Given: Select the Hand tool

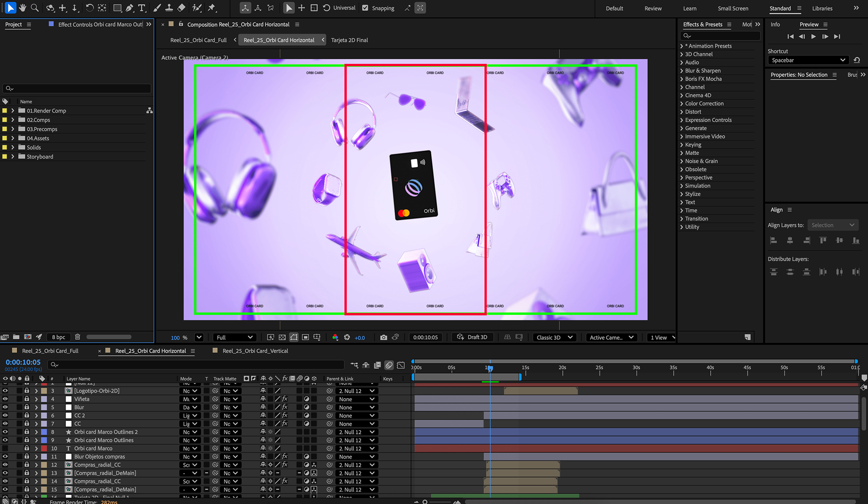Looking at the screenshot, I should click(x=22, y=8).
